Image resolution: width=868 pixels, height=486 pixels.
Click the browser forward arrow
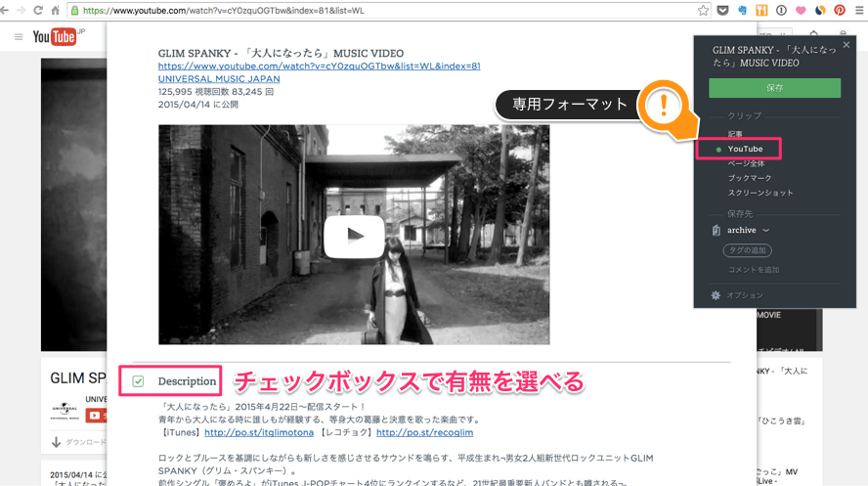[22, 10]
